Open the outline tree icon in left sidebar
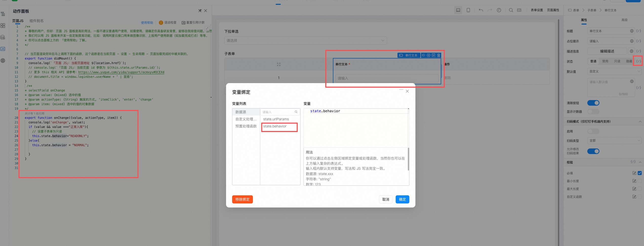The image size is (644, 246). click(x=3, y=14)
